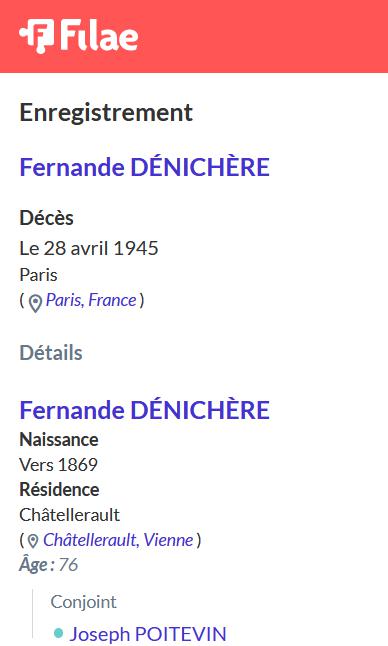
Task: Click the Résidence label
Action: pyautogui.click(x=59, y=490)
